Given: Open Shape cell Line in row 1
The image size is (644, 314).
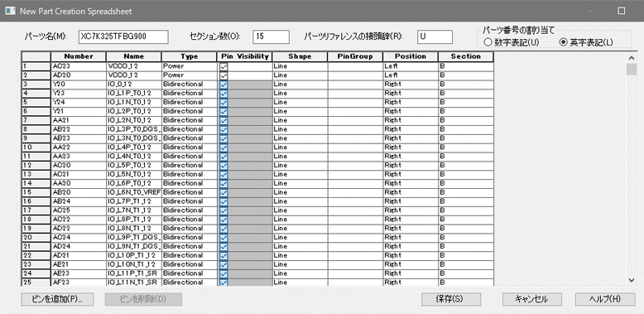Looking at the screenshot, I should [x=300, y=65].
